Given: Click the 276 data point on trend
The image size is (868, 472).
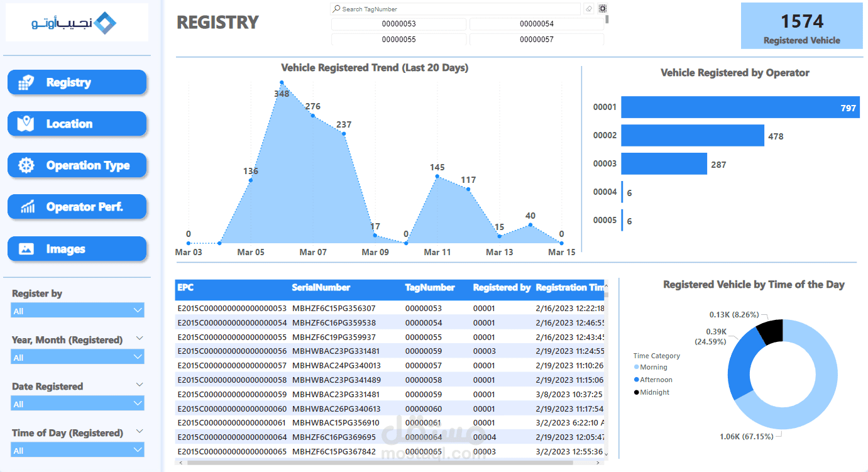Looking at the screenshot, I should pyautogui.click(x=312, y=116).
